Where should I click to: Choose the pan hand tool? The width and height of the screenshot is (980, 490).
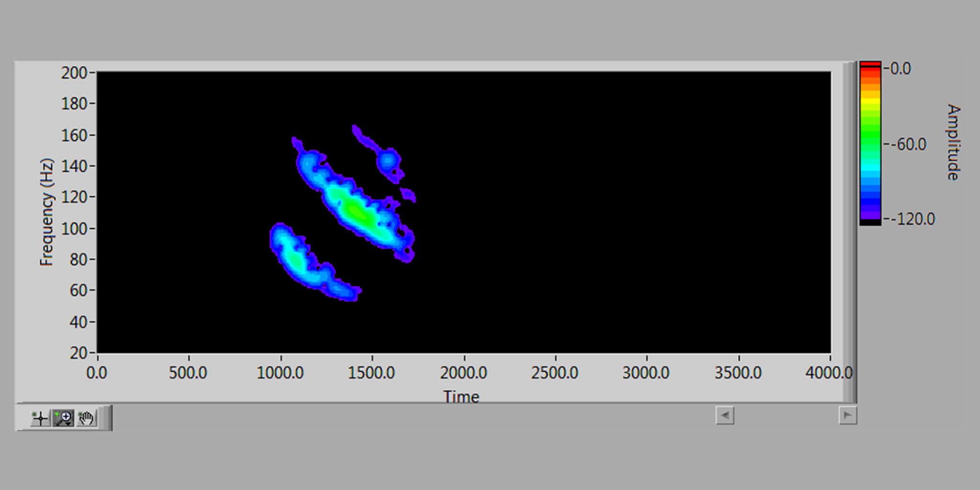[x=86, y=418]
